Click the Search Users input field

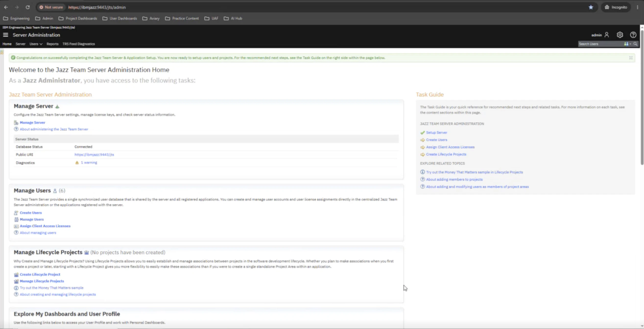(600, 44)
